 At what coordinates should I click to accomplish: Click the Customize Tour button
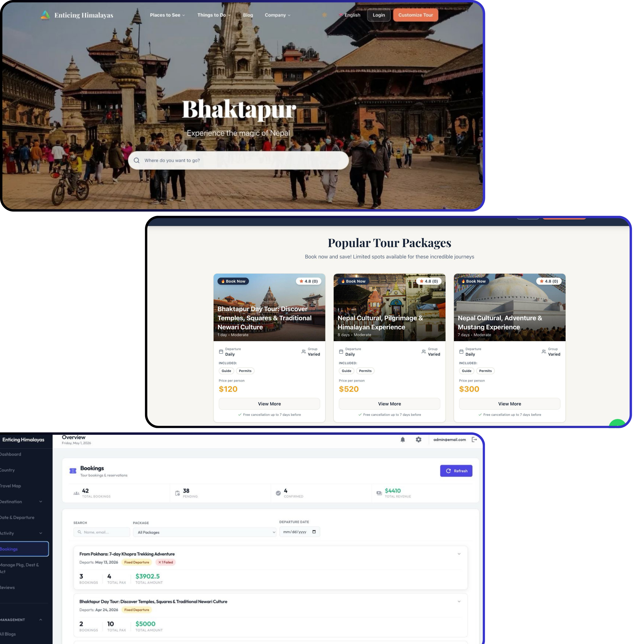pyautogui.click(x=416, y=15)
